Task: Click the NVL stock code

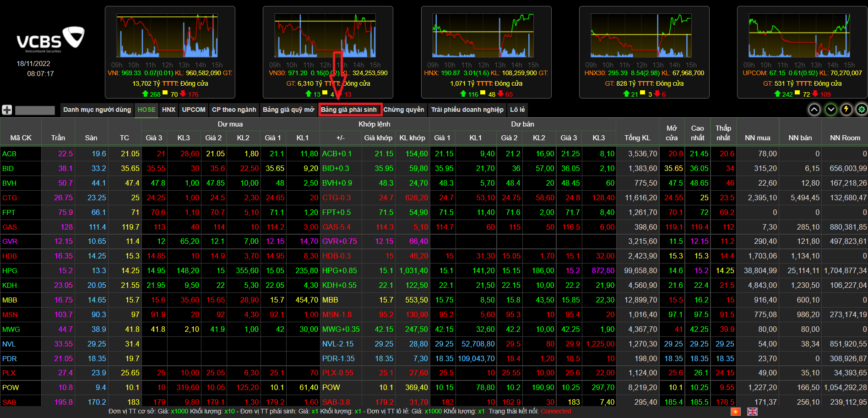Action: pyautogui.click(x=9, y=344)
